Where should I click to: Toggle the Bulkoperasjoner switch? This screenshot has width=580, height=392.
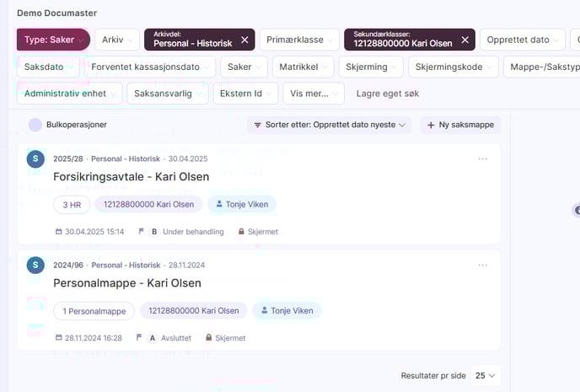pos(35,125)
